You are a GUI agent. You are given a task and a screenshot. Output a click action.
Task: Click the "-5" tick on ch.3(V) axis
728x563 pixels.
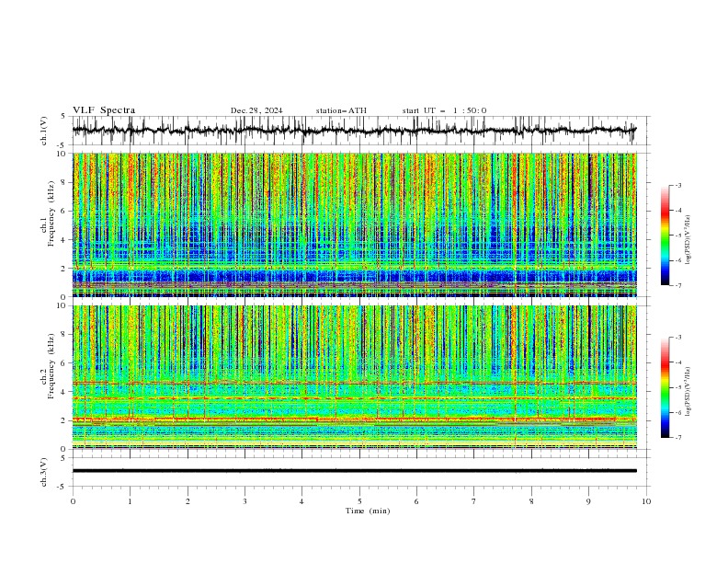pyautogui.click(x=63, y=487)
